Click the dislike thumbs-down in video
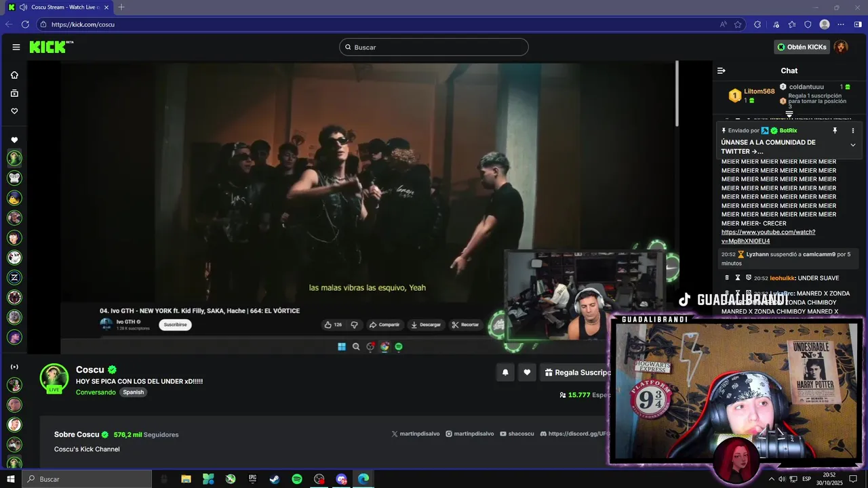This screenshot has height=488, width=868. [354, 325]
